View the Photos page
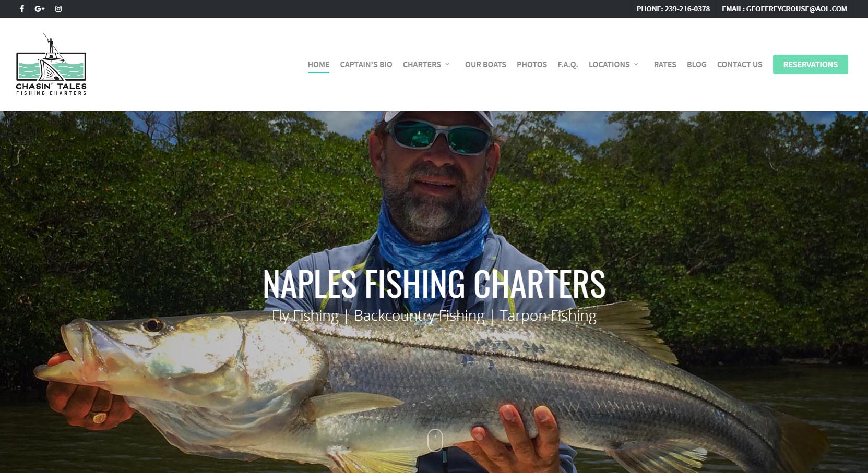Screen dimensions: 868x473 [x=532, y=65]
